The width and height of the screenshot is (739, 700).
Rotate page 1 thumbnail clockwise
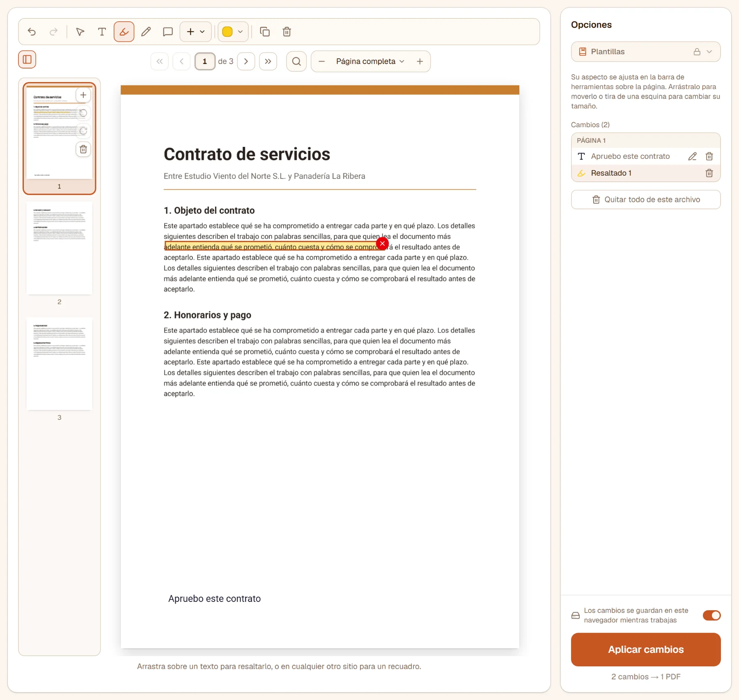pos(83,131)
